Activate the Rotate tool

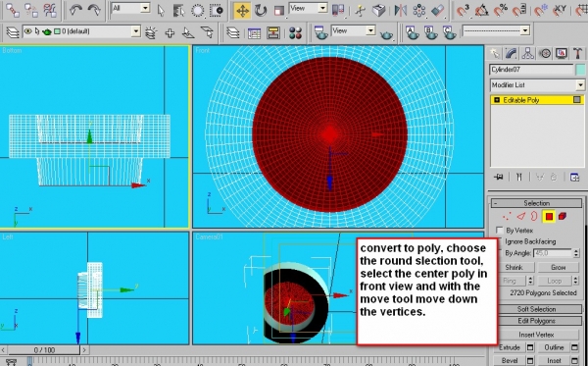[x=261, y=10]
